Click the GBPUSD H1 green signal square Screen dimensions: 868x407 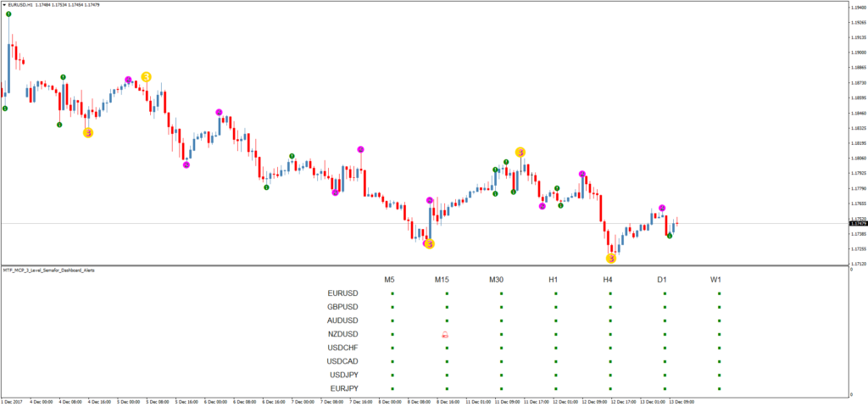(555, 308)
